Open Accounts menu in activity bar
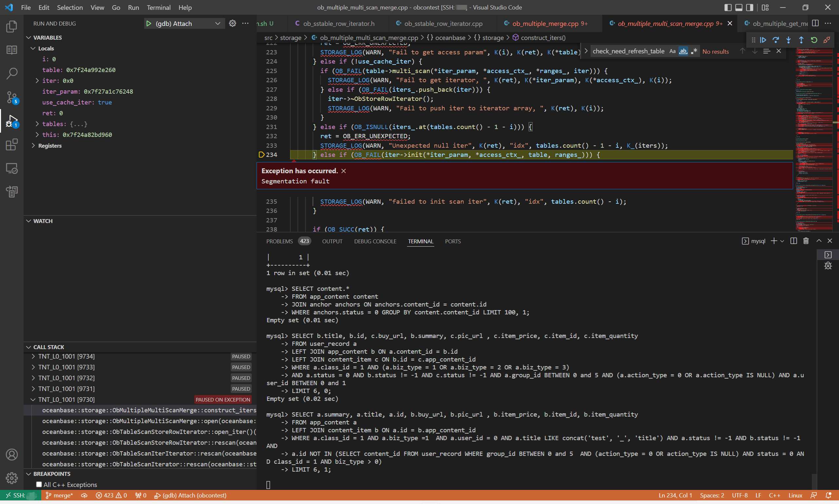839x504 pixels. coord(11,455)
